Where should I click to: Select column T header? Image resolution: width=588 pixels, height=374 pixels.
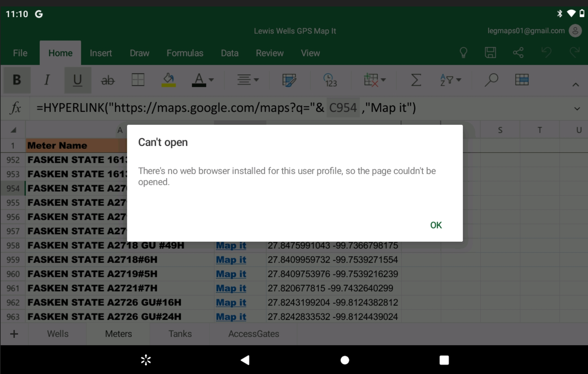click(x=540, y=130)
